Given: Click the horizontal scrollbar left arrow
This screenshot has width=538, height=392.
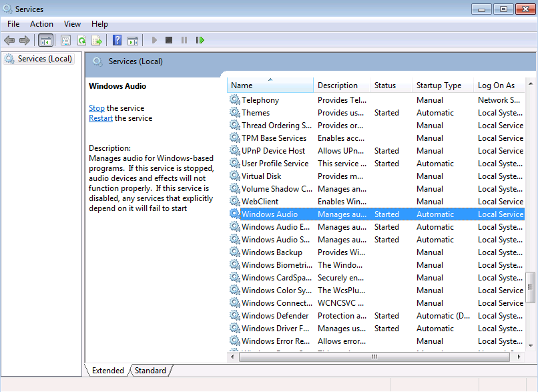Looking at the screenshot, I should coord(232,357).
